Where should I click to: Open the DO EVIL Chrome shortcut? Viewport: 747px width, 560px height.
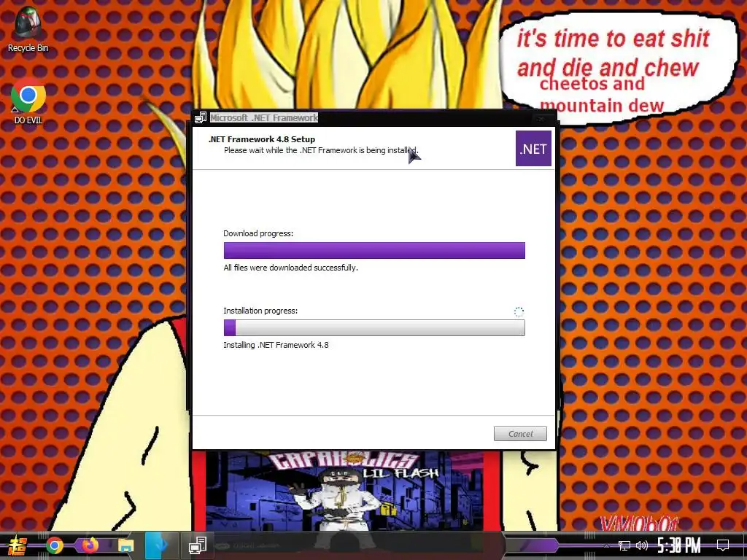pyautogui.click(x=28, y=101)
